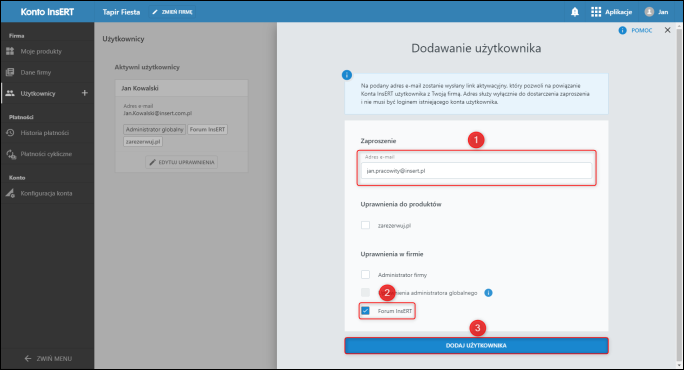684x370 pixels.
Task: Tick the zarezerwuj.pl product checkbox
Action: click(366, 225)
